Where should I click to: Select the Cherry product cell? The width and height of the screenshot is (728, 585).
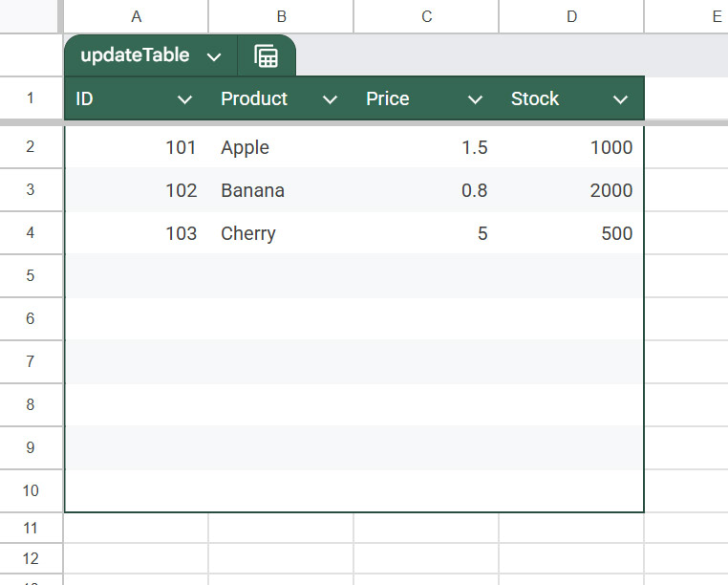coord(281,233)
